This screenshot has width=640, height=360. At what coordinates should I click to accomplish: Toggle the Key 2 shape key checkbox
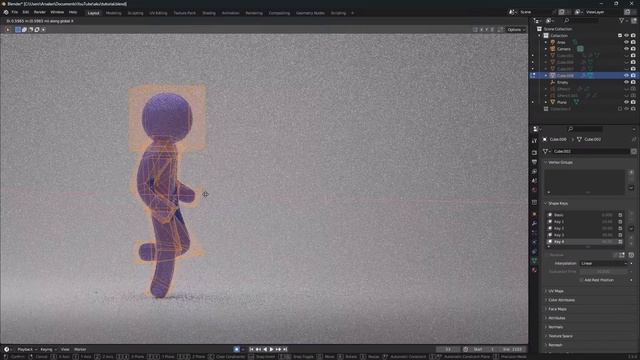pyautogui.click(x=620, y=228)
